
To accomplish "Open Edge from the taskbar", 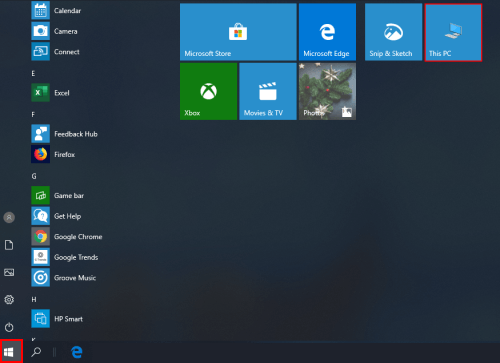I will 77,352.
